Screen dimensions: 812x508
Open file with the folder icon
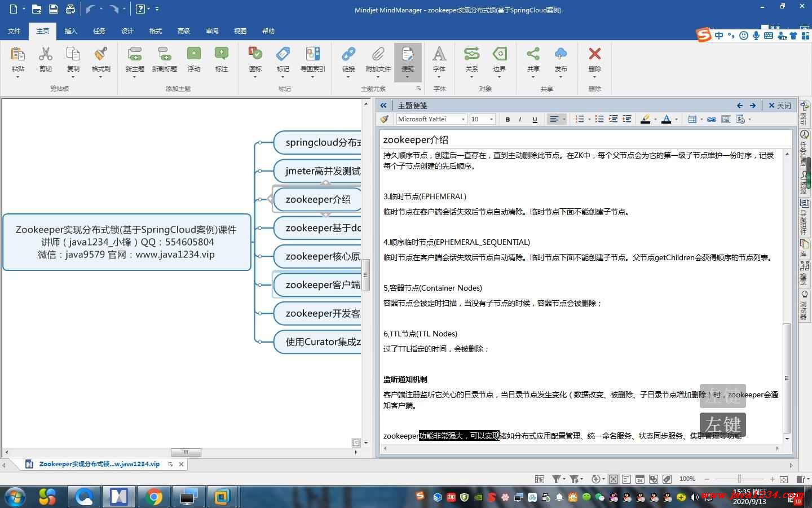pyautogui.click(x=37, y=9)
